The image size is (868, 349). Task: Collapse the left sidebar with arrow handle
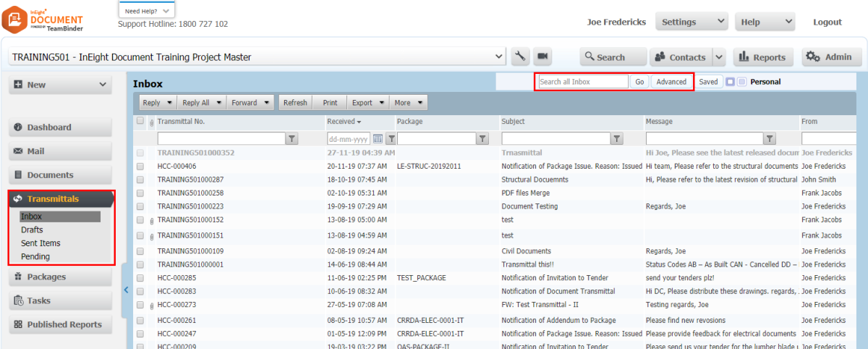[x=126, y=290]
